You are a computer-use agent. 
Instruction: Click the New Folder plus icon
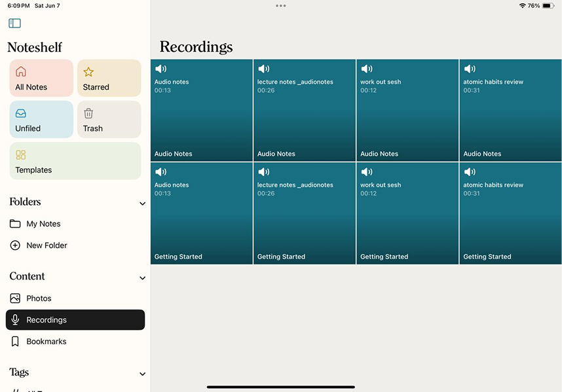tap(15, 245)
